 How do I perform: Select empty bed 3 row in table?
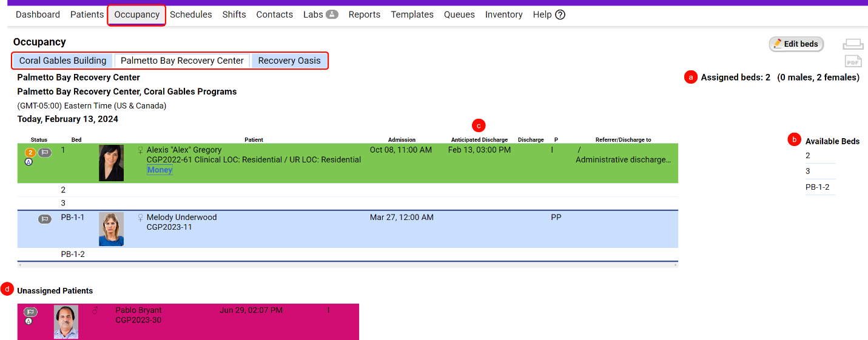coord(348,203)
